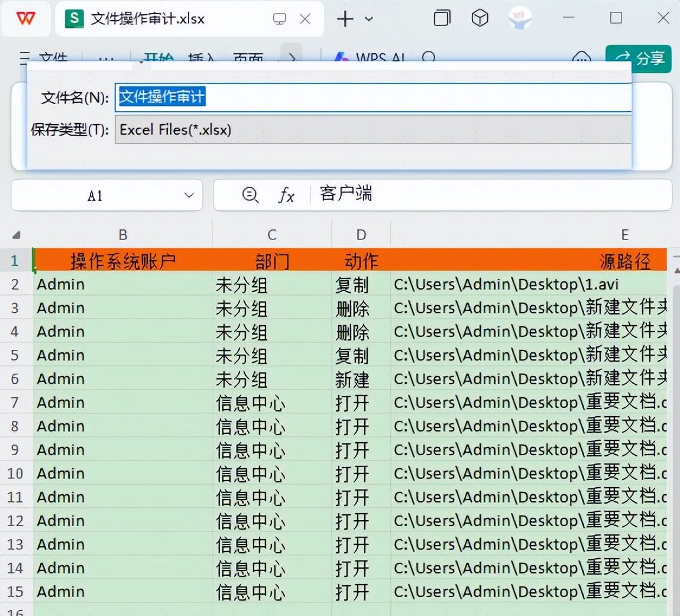Select the column C header
Image resolution: width=680 pixels, height=616 pixels.
pos(272,235)
